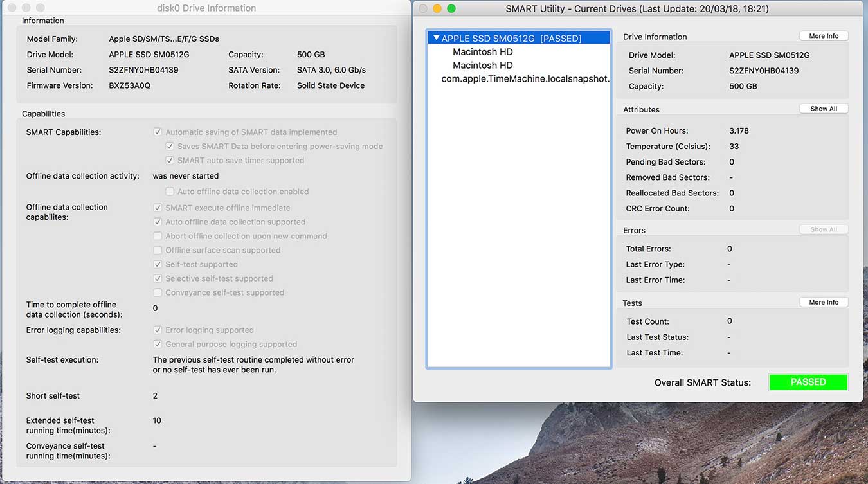
Task: Click the disk0 Drive Information title bar
Action: click(x=206, y=8)
